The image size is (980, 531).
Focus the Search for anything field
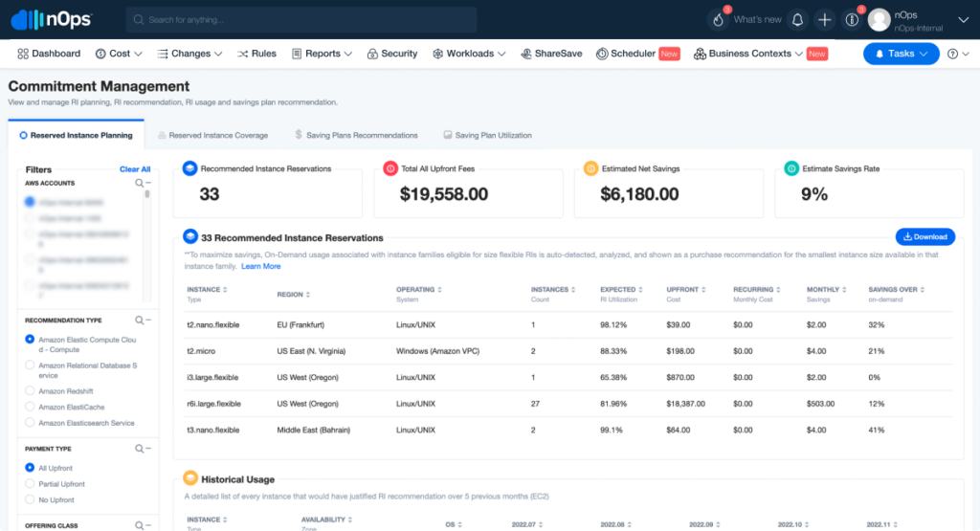[x=301, y=20]
